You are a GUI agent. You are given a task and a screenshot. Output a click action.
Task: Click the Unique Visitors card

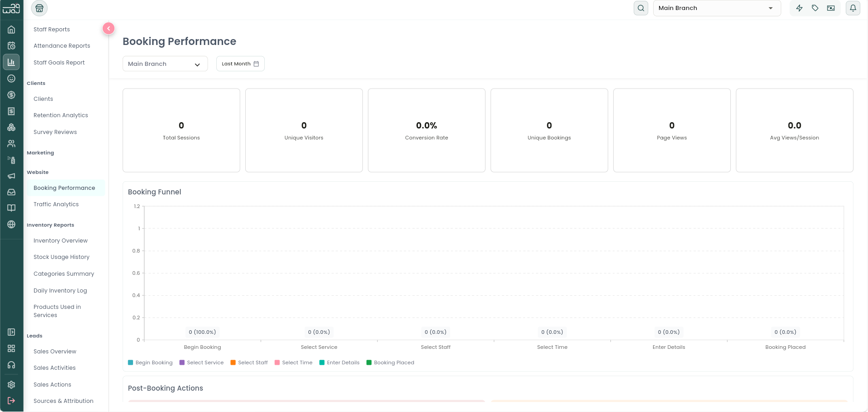[304, 130]
